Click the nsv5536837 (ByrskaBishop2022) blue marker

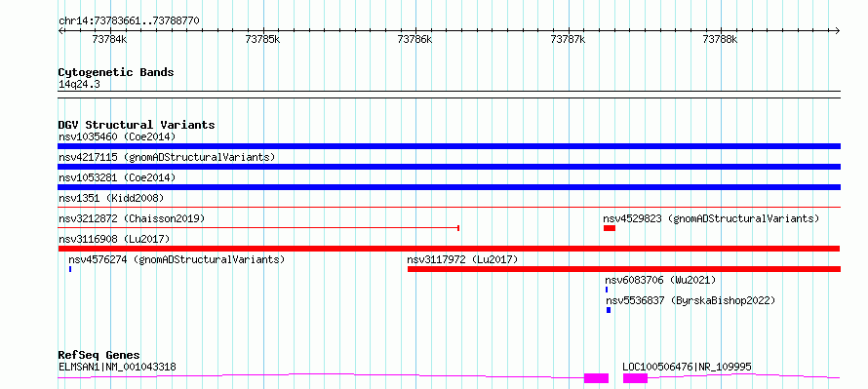(609, 310)
